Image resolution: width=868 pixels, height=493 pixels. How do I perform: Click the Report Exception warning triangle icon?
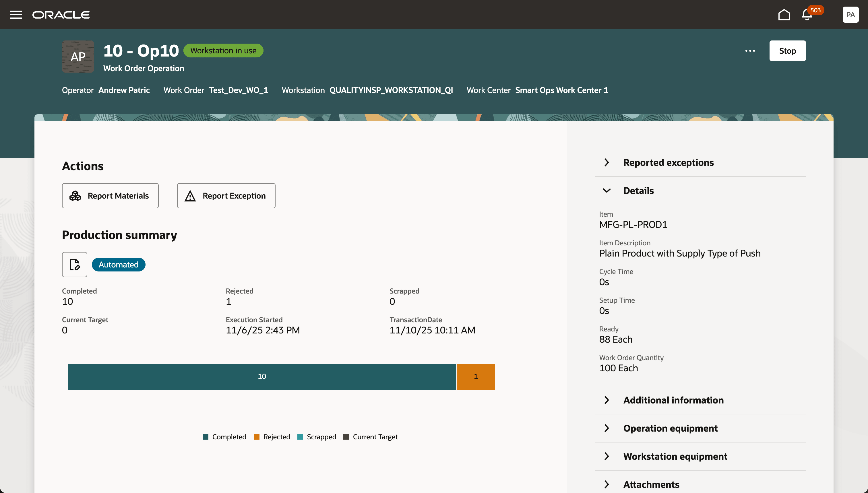click(x=190, y=195)
